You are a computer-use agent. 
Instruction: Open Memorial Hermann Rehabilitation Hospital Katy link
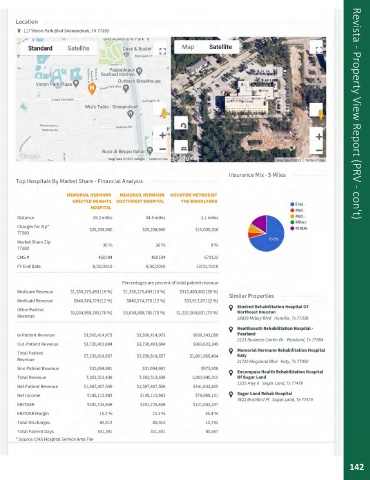point(281,353)
